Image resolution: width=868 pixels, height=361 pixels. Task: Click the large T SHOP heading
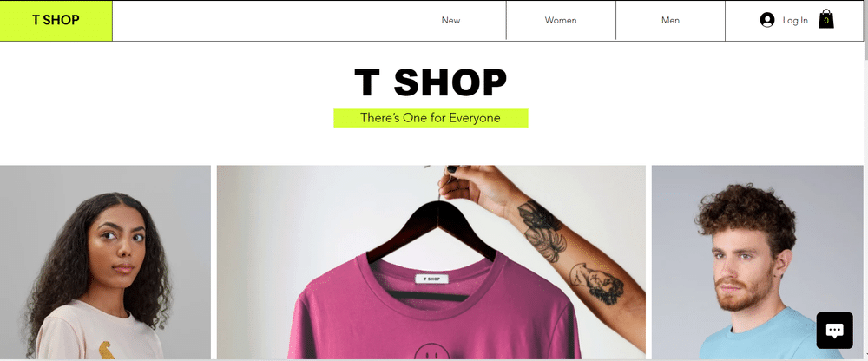(431, 83)
